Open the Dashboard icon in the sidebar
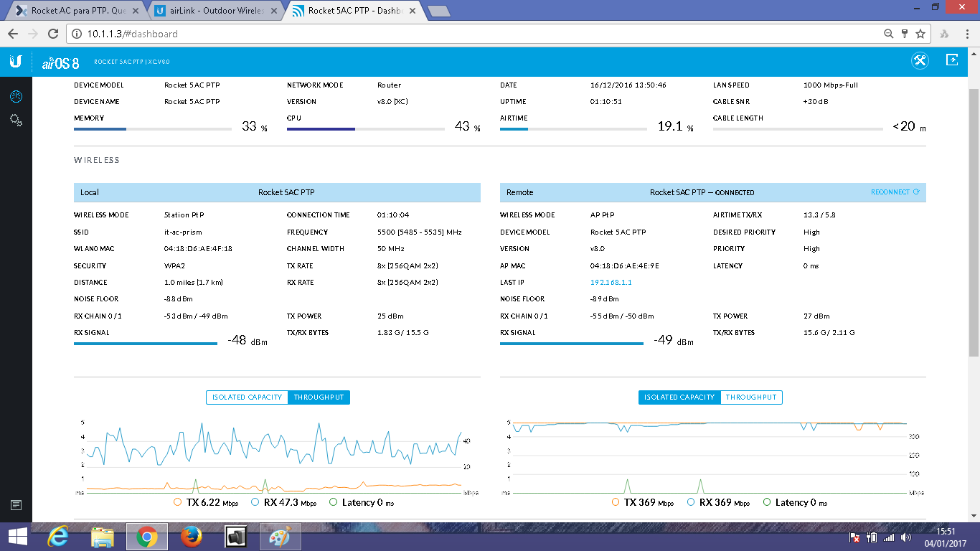Screen dimensions: 980x551 pos(16,96)
